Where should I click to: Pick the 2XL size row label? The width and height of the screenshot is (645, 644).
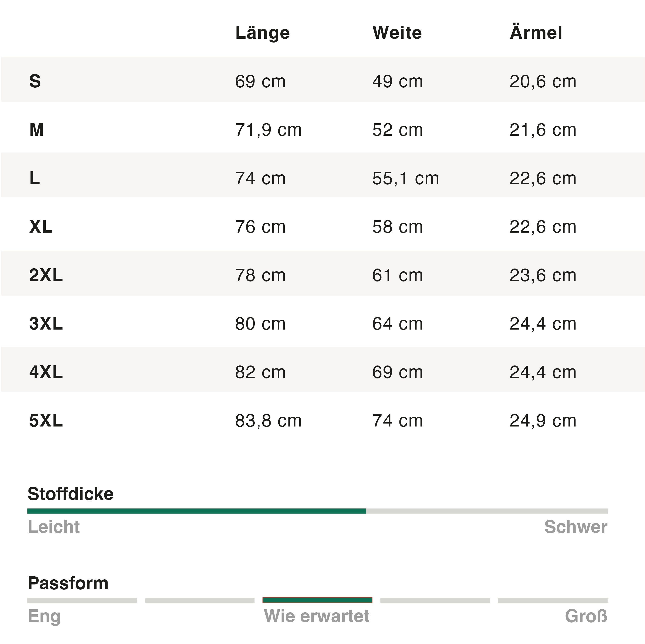point(46,275)
